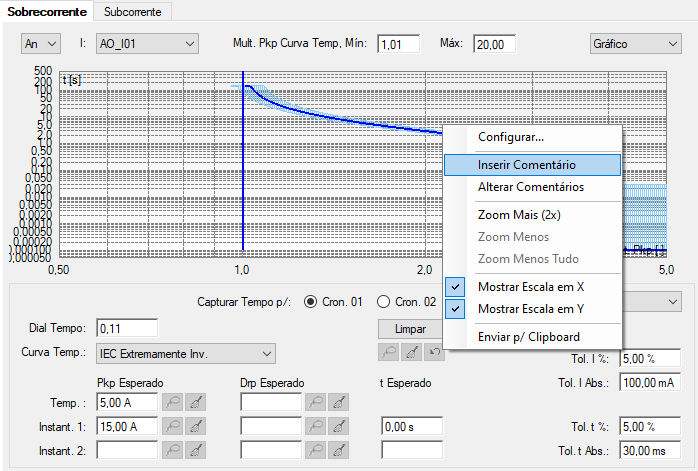Image resolution: width=698 pixels, height=471 pixels.
Task: Toggle Mostrar Escala em Y option
Action: [532, 309]
